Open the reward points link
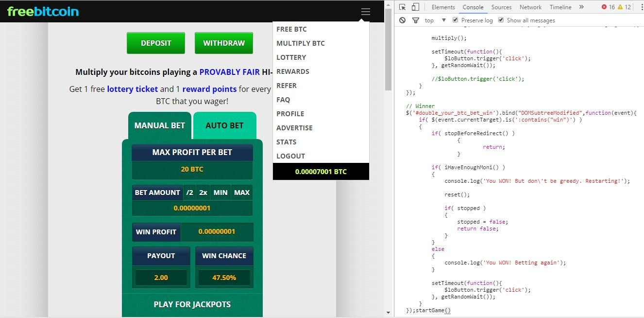644x318 pixels. click(209, 89)
